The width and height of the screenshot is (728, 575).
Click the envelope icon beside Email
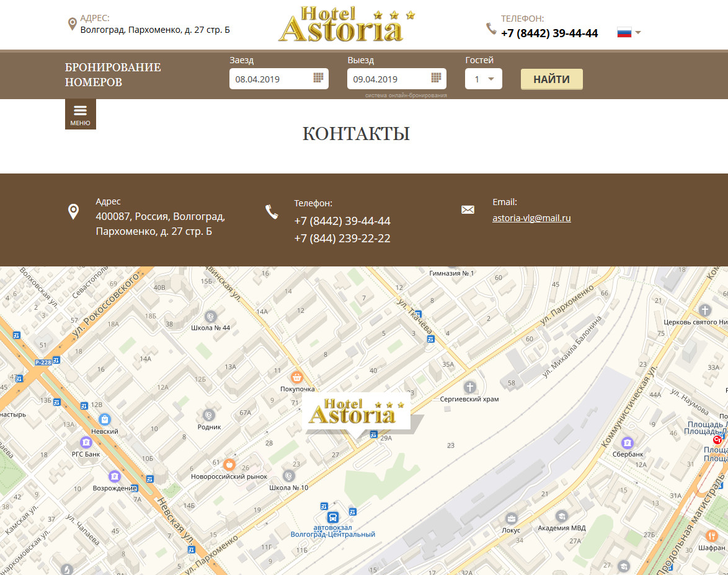(468, 210)
